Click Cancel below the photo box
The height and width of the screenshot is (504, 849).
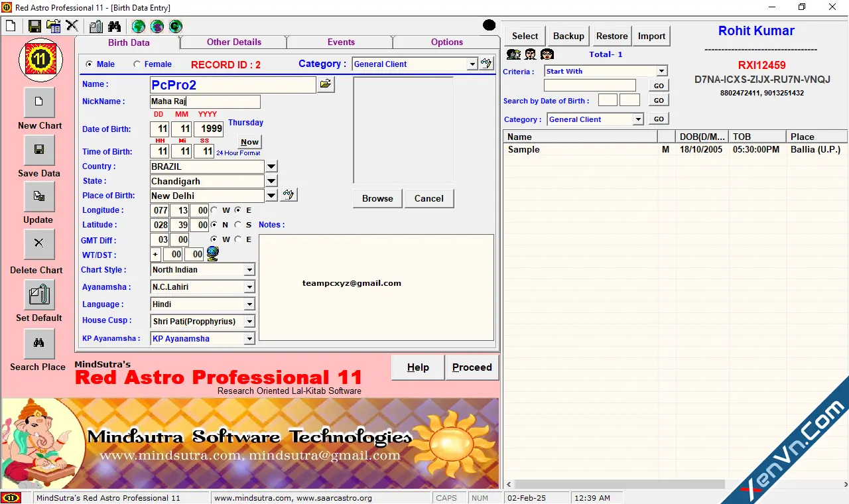[429, 198]
